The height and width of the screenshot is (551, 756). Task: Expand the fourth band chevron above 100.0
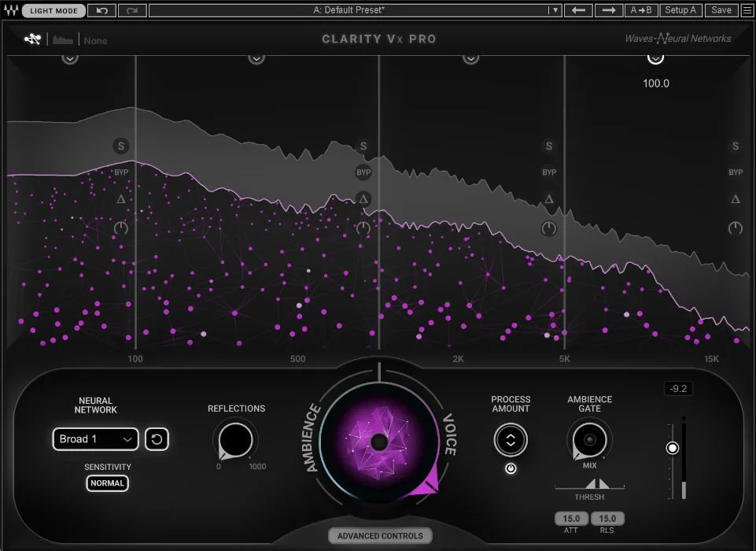coord(655,58)
